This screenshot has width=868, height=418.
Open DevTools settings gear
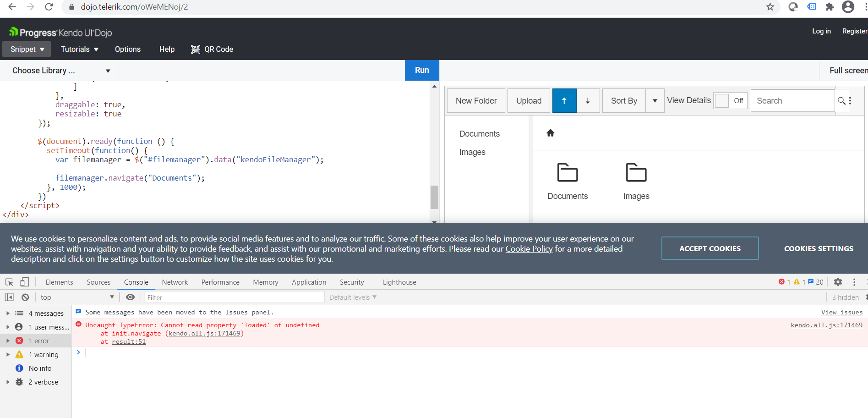[x=838, y=282]
